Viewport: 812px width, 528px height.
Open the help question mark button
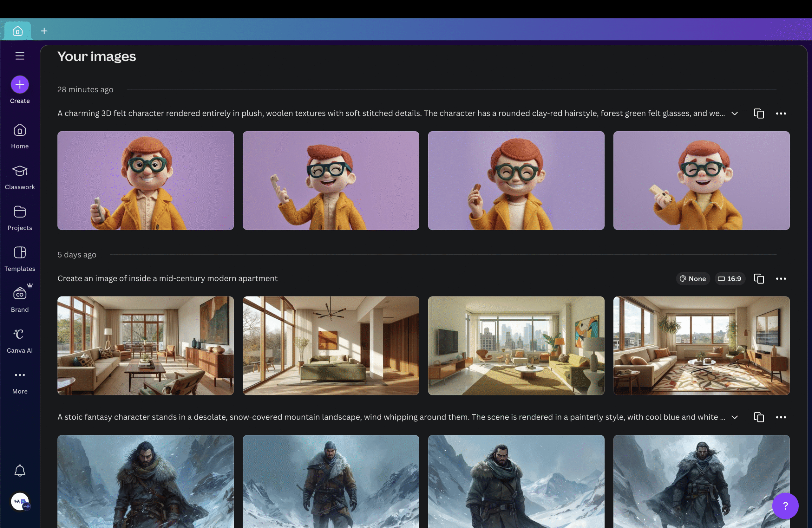click(785, 505)
